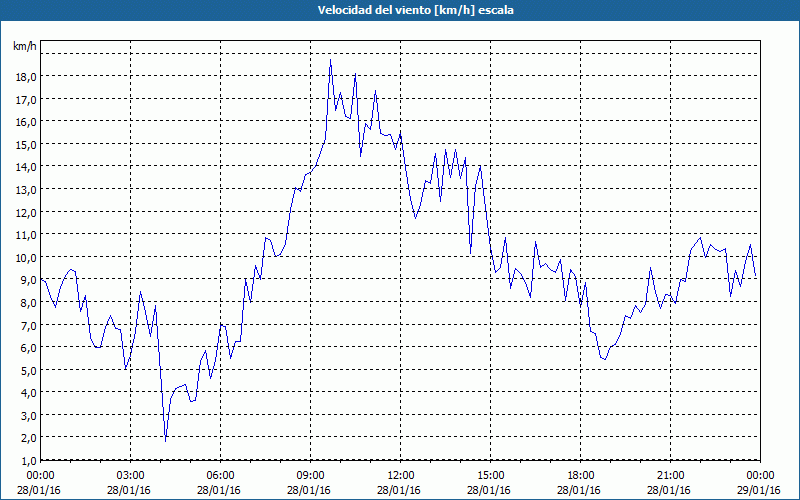Select the 2,0 y-axis value

(x=29, y=438)
